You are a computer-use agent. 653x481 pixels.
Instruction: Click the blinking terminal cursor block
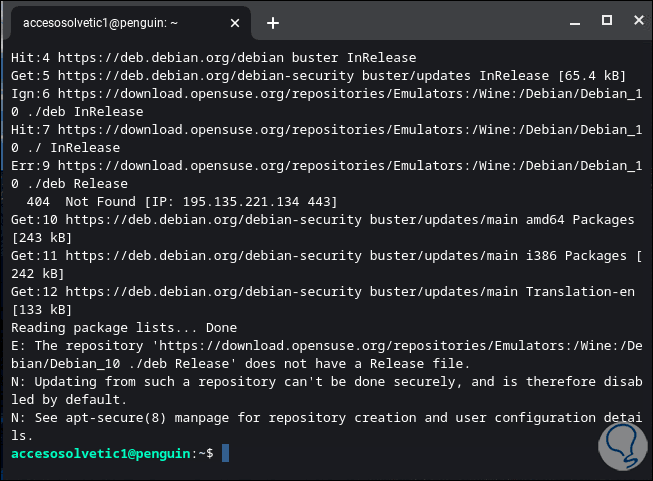click(x=225, y=454)
